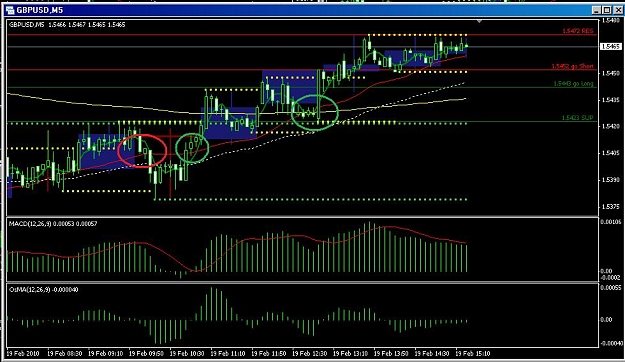The image size is (625, 362).
Task: Click the 19 Feb 13:50 time label
Action: [x=391, y=353]
